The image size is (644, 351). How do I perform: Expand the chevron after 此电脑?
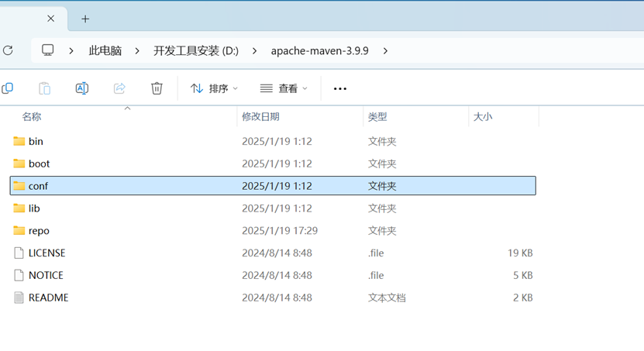click(137, 51)
